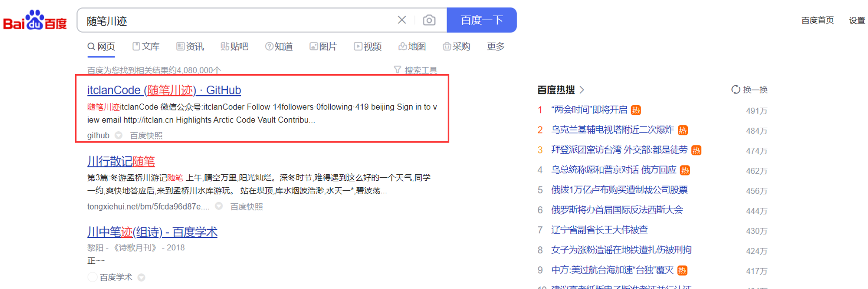Select the 视频 tab
This screenshot has height=289, width=868.
pyautogui.click(x=368, y=47)
